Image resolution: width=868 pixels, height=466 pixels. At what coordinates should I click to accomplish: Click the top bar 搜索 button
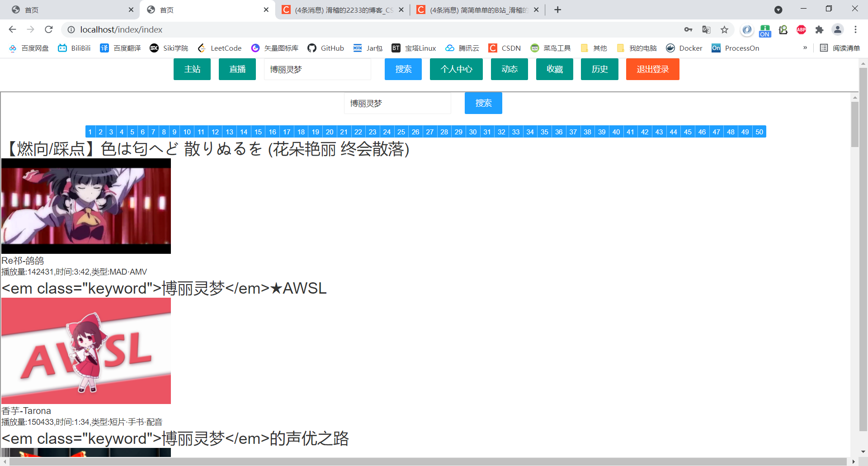pos(403,69)
